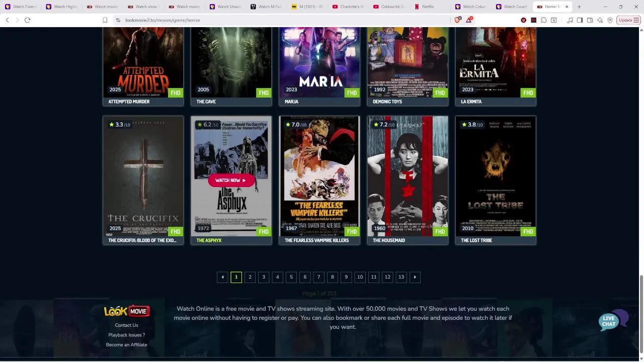Open The Fearless Vampire Killers poster
This screenshot has width=644, height=362.
pos(319,176)
